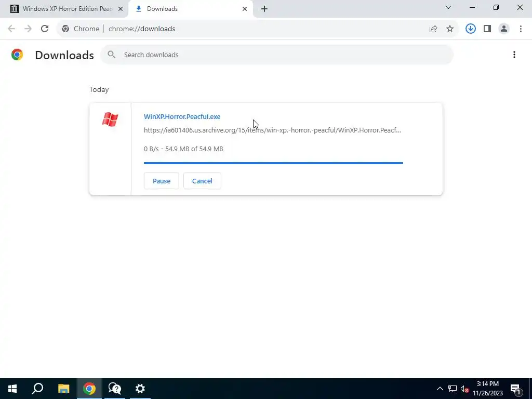The width and height of the screenshot is (532, 399).
Task: Click the Today date label
Action: 99,89
